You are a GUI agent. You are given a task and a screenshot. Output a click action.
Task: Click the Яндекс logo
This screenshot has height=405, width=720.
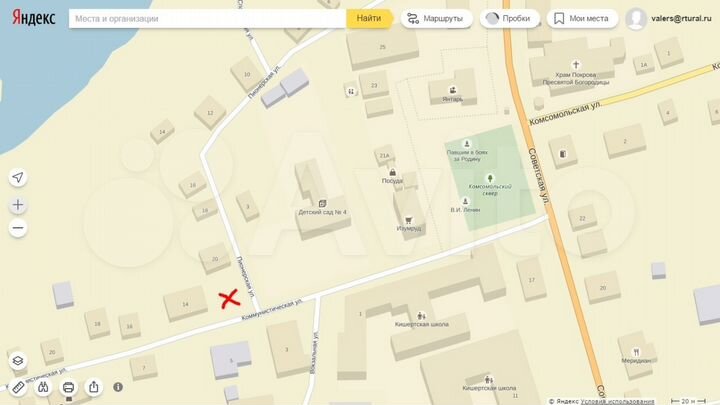point(34,18)
